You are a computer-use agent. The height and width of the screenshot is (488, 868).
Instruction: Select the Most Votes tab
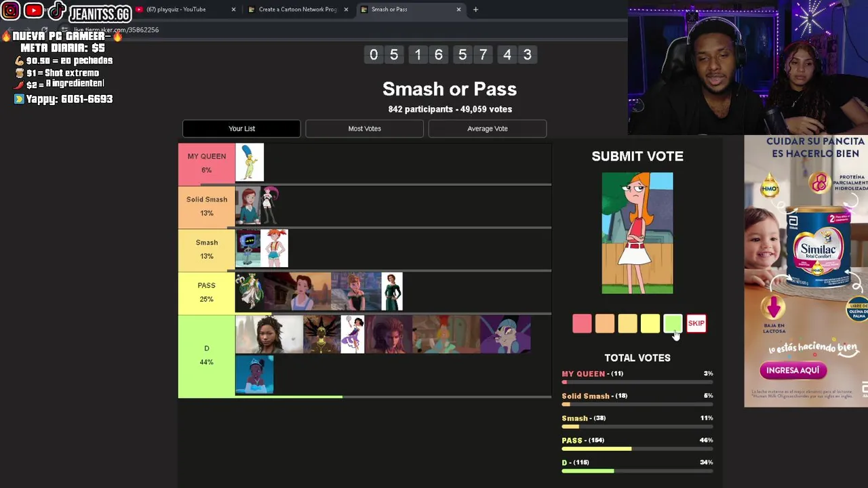coord(365,129)
